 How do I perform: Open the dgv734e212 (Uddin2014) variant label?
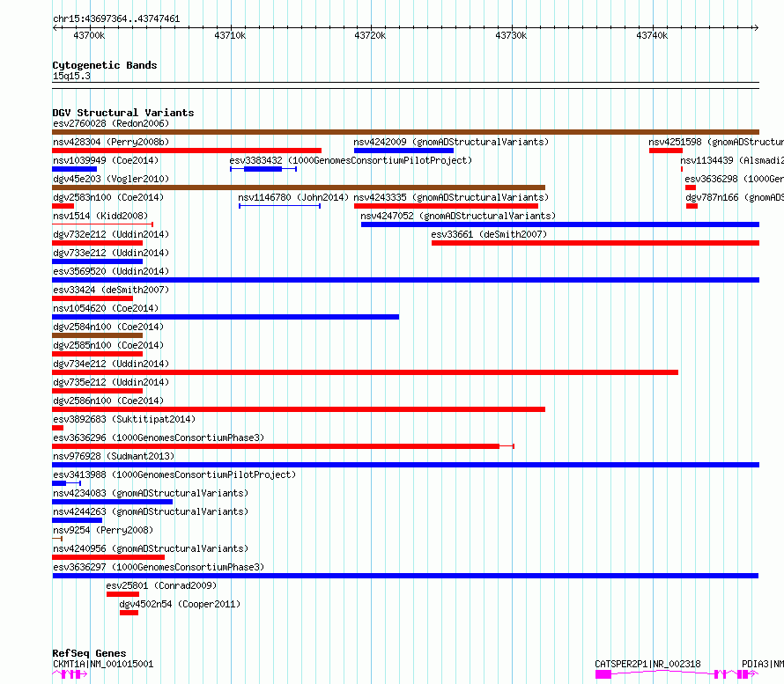[x=111, y=364]
